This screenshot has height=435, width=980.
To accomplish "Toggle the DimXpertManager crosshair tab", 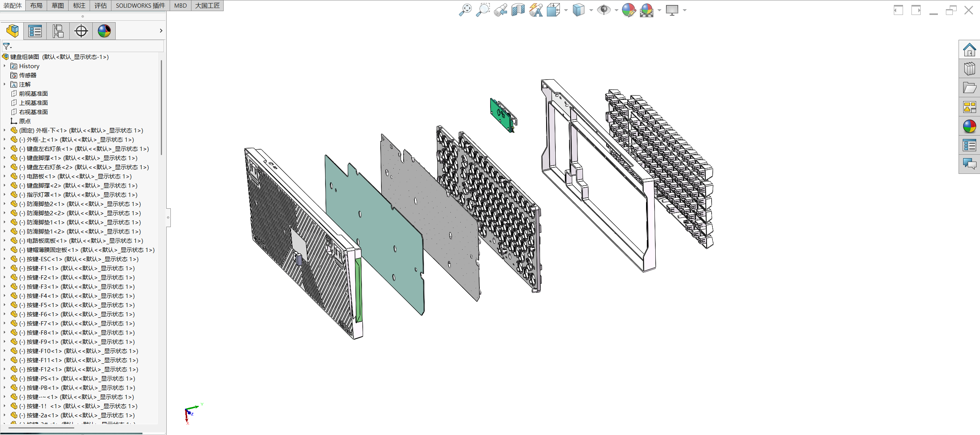I will tap(81, 31).
